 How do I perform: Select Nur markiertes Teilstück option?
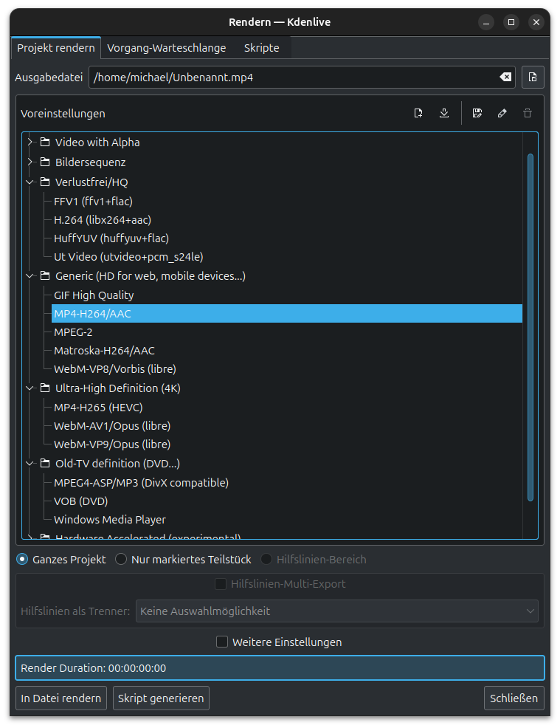click(122, 560)
